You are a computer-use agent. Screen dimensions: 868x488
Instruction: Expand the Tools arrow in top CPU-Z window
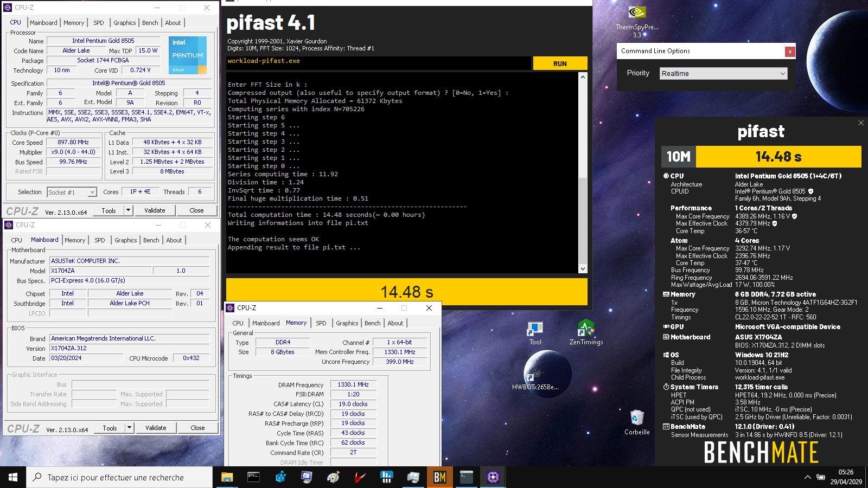[129, 210]
